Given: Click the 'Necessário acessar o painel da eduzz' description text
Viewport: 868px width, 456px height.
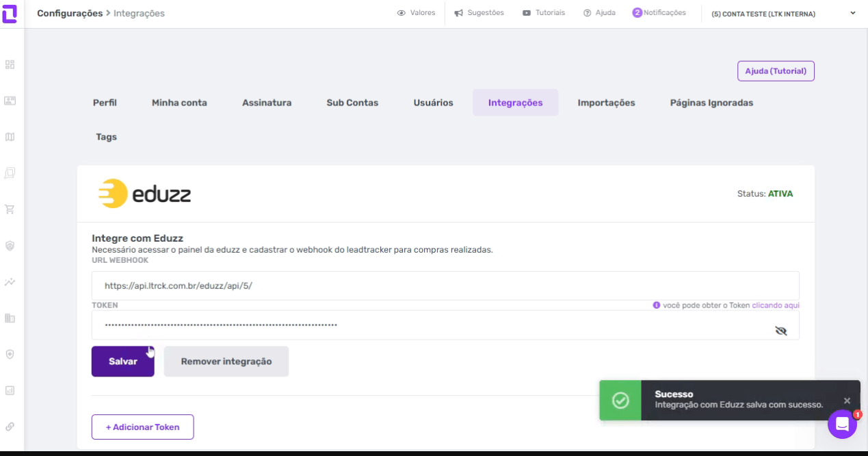Looking at the screenshot, I should [293, 250].
